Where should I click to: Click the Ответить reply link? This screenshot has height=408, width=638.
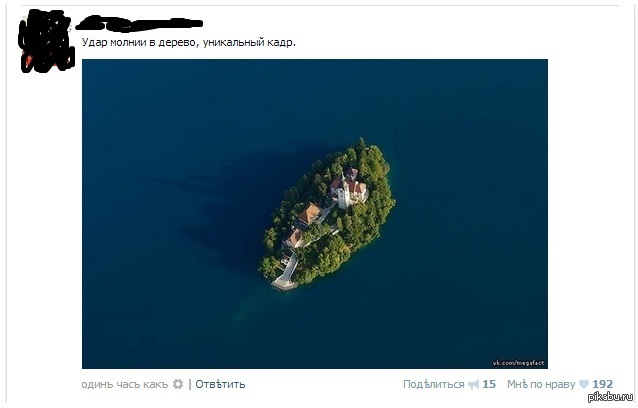pyautogui.click(x=220, y=384)
